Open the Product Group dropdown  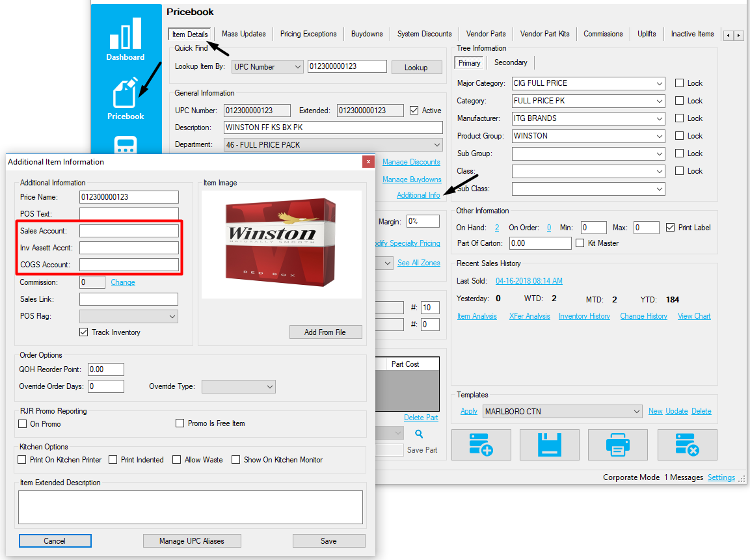pyautogui.click(x=588, y=136)
